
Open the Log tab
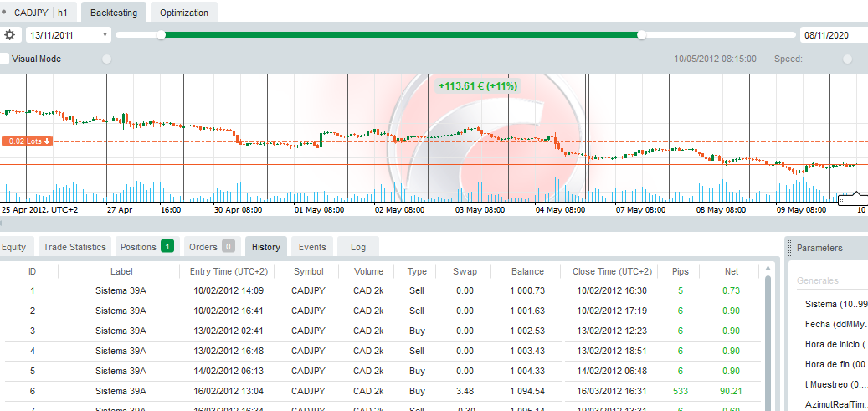[x=358, y=247]
